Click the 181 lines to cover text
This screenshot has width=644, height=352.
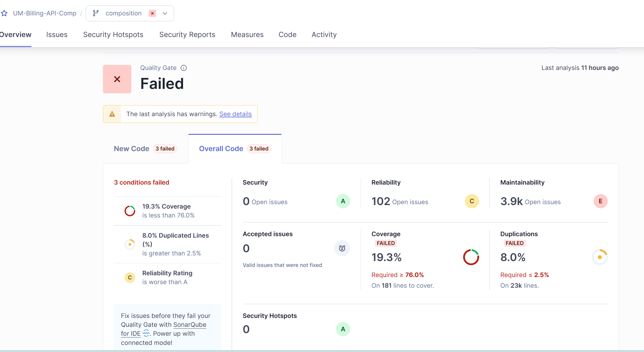[x=403, y=286]
